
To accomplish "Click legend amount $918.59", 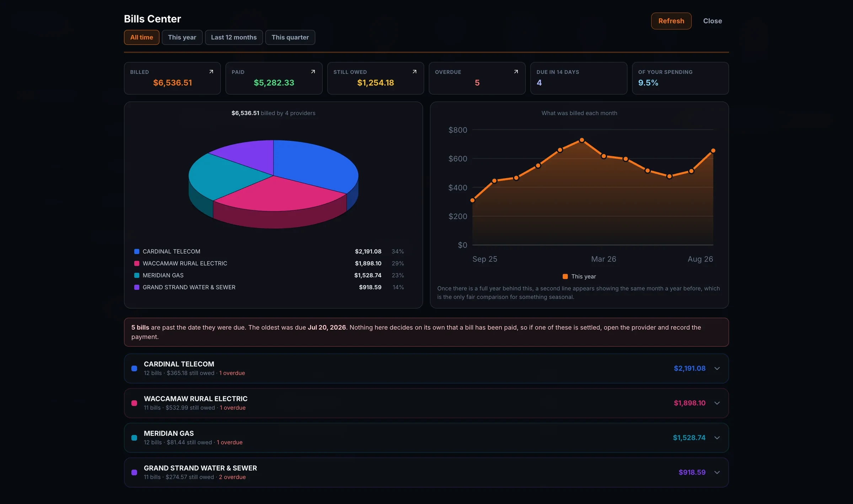I will [370, 287].
